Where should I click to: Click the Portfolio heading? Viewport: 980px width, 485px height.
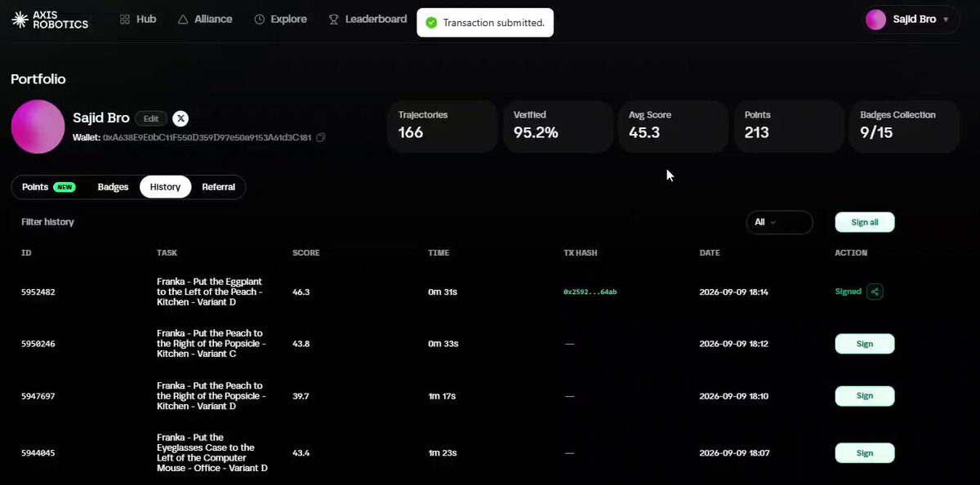[38, 79]
